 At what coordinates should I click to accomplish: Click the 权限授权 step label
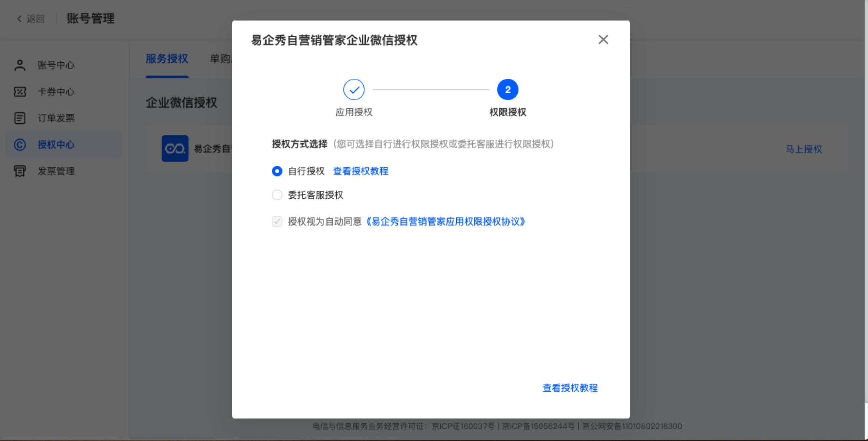508,112
